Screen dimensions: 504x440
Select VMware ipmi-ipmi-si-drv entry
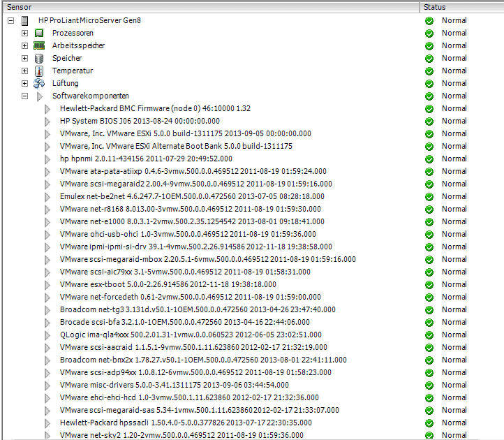point(196,247)
